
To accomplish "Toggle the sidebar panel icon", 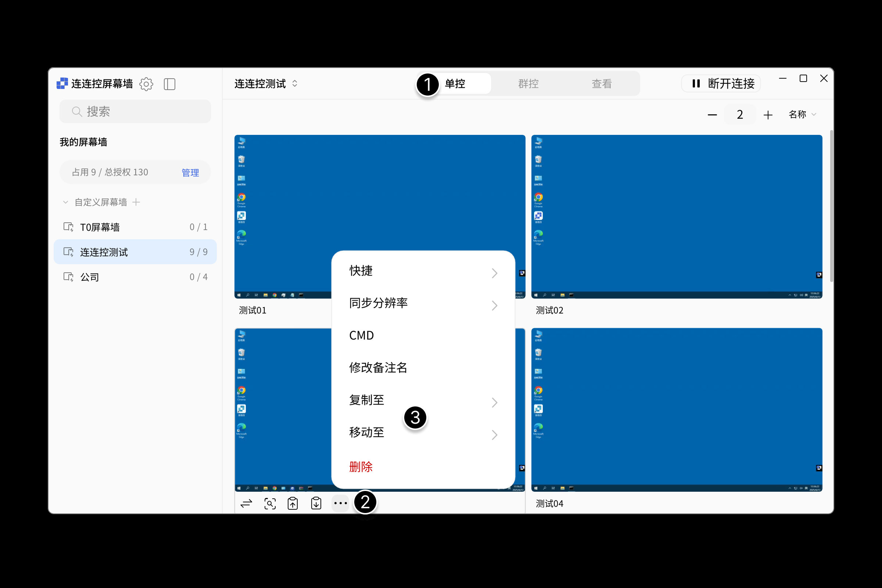I will (169, 84).
